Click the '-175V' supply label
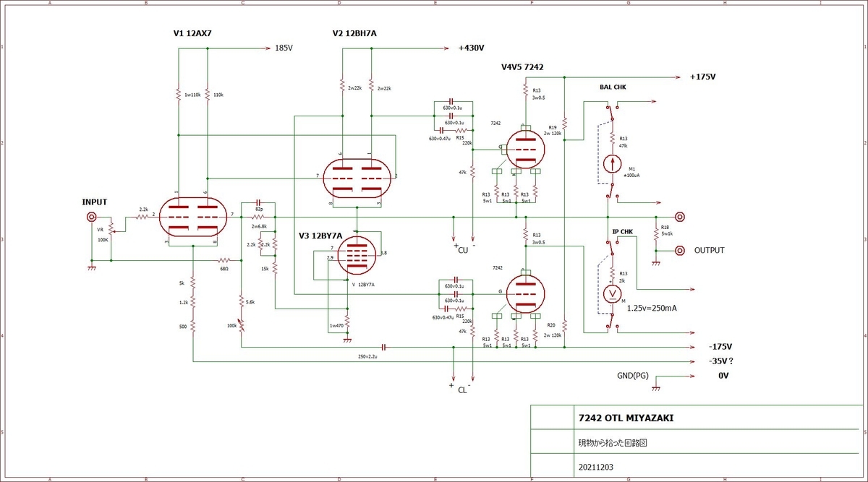 720,346
